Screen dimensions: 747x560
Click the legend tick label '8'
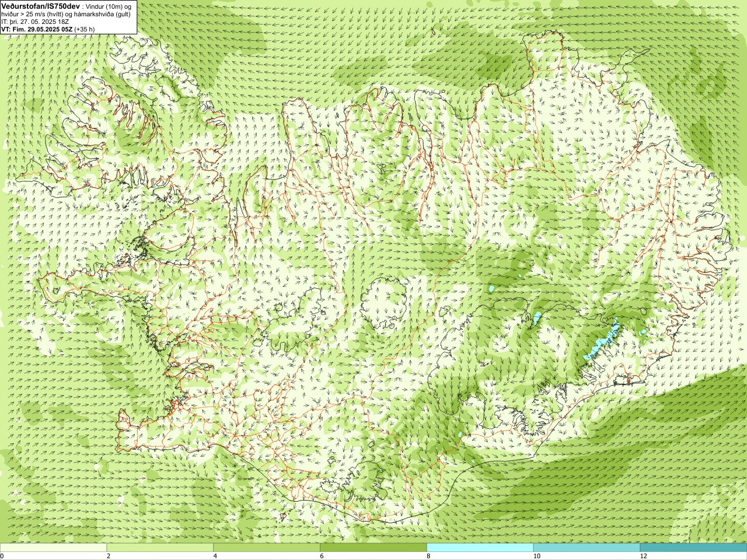(x=428, y=556)
